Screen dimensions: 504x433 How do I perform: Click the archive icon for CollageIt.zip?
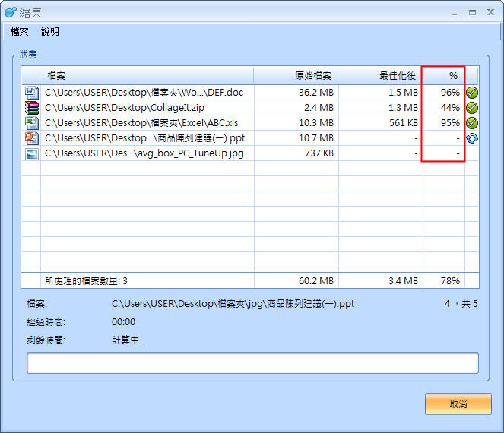point(31,108)
